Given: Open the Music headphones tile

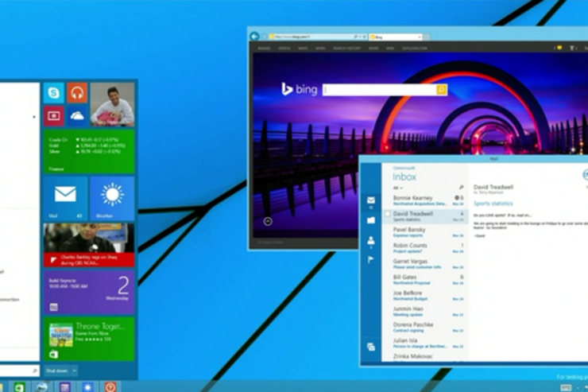Looking at the screenshot, I should click(x=77, y=93).
